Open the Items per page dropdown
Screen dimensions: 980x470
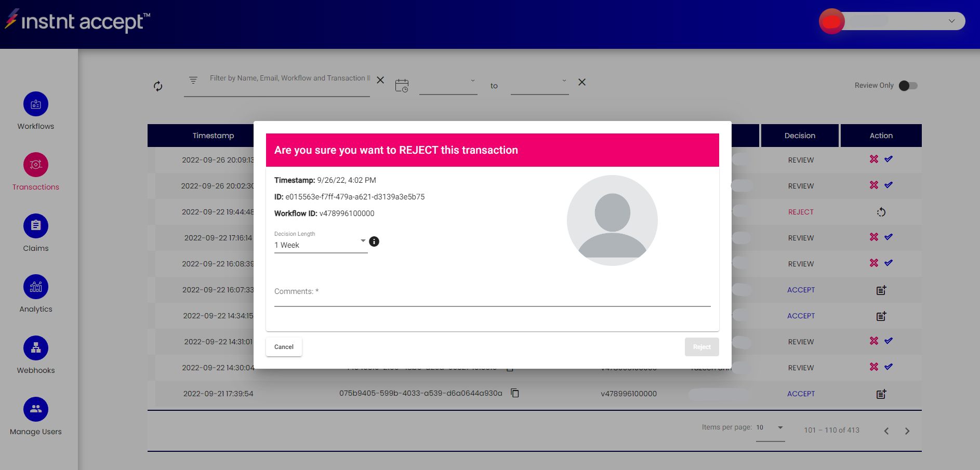pyautogui.click(x=770, y=428)
